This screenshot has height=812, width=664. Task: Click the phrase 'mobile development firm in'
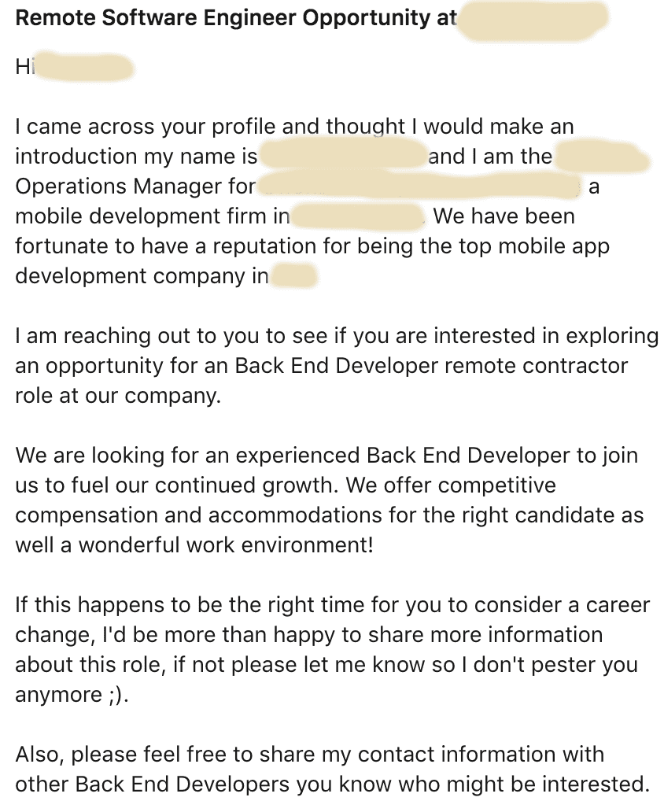153,216
